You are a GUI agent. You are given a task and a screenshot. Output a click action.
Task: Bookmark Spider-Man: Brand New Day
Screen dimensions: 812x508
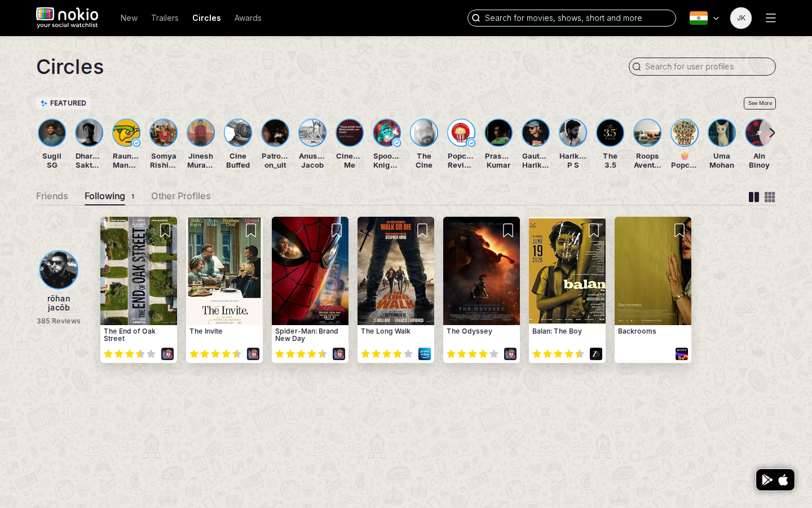pyautogui.click(x=337, y=230)
